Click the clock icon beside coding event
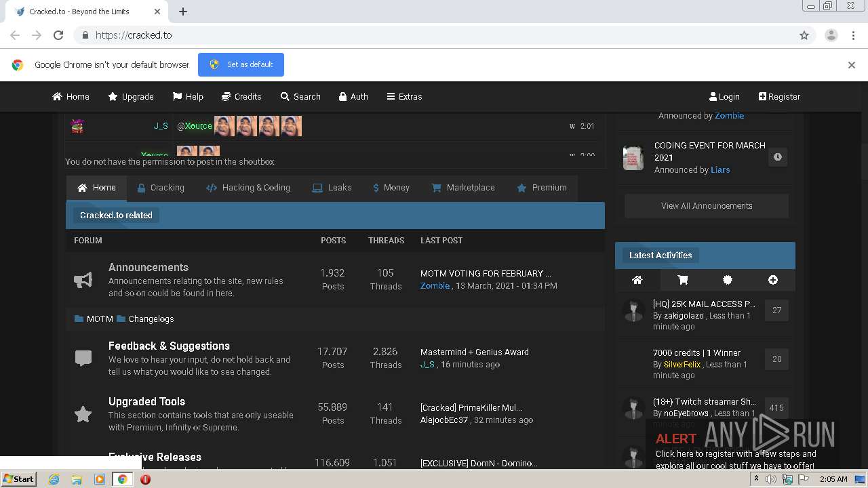This screenshot has height=488, width=868. (778, 157)
